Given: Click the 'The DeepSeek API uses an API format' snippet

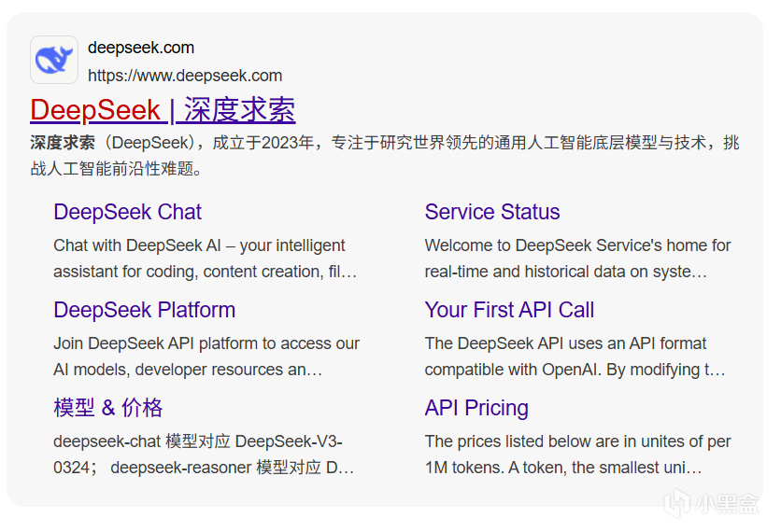Looking at the screenshot, I should click(575, 357).
